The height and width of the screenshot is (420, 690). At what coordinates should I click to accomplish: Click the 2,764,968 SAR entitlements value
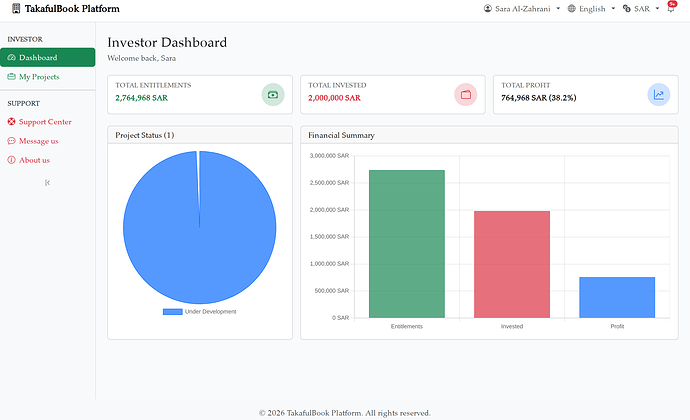coord(141,98)
